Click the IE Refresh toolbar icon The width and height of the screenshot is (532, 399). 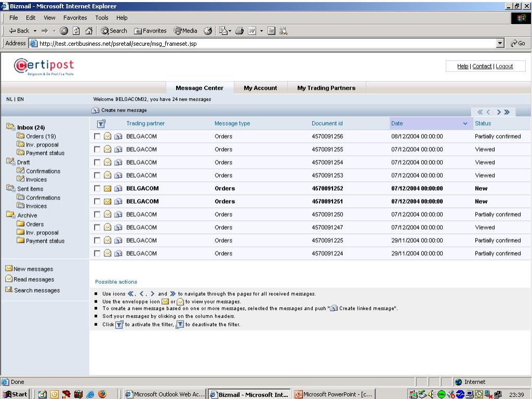76,31
